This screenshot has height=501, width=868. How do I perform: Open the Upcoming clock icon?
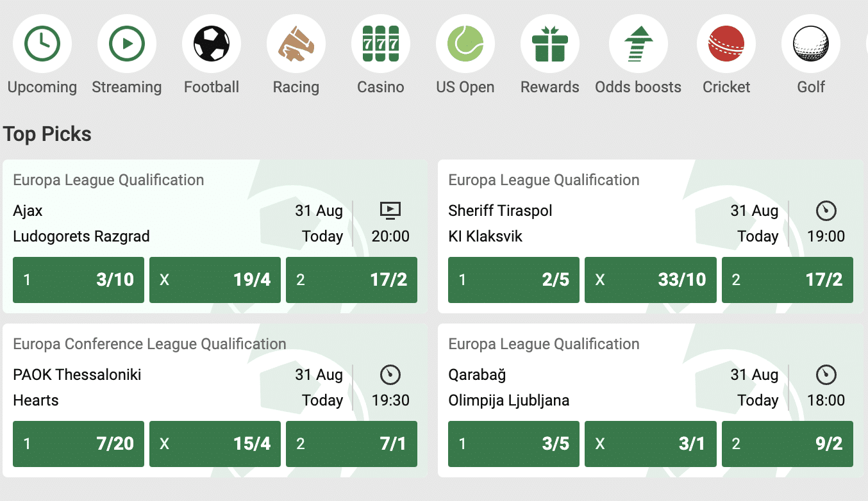coord(42,44)
